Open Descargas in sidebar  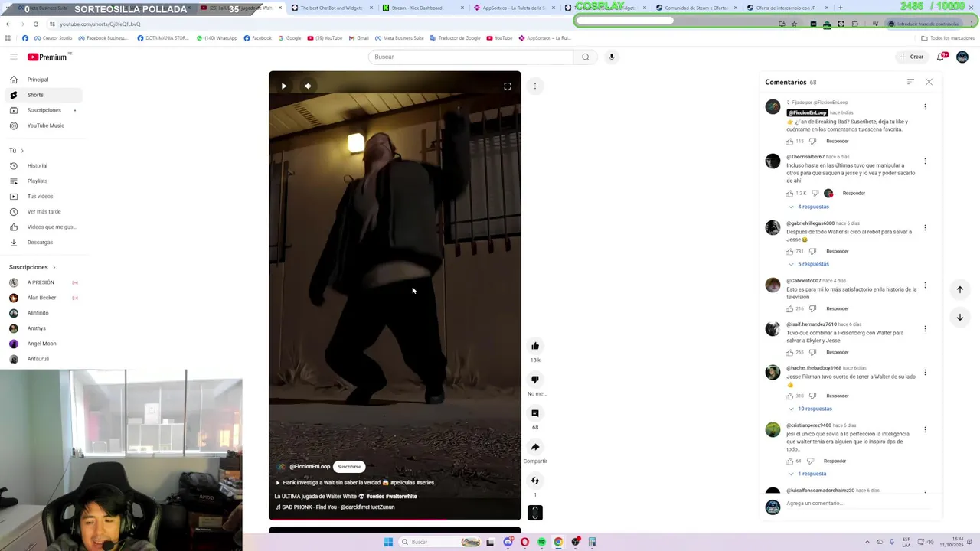pyautogui.click(x=42, y=242)
